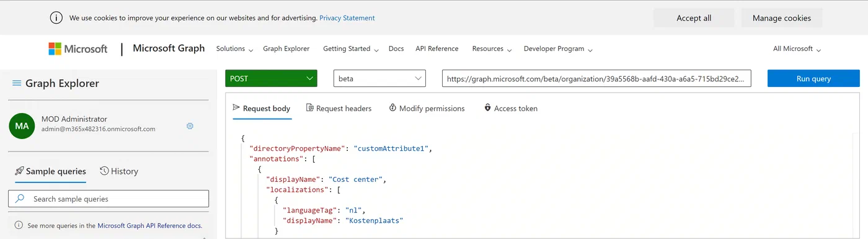This screenshot has width=868, height=239.
Task: Toggle the Graph Explorer hamburger menu
Action: tap(17, 83)
